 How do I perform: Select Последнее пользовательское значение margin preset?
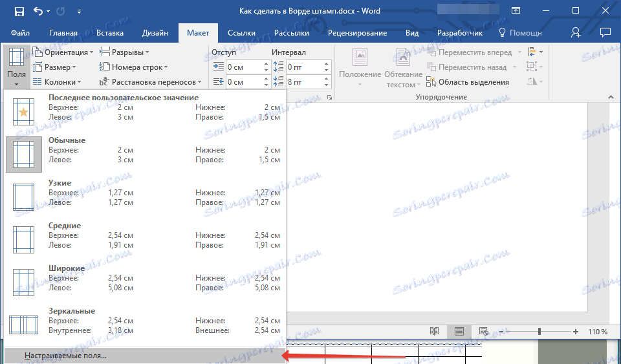(x=145, y=112)
